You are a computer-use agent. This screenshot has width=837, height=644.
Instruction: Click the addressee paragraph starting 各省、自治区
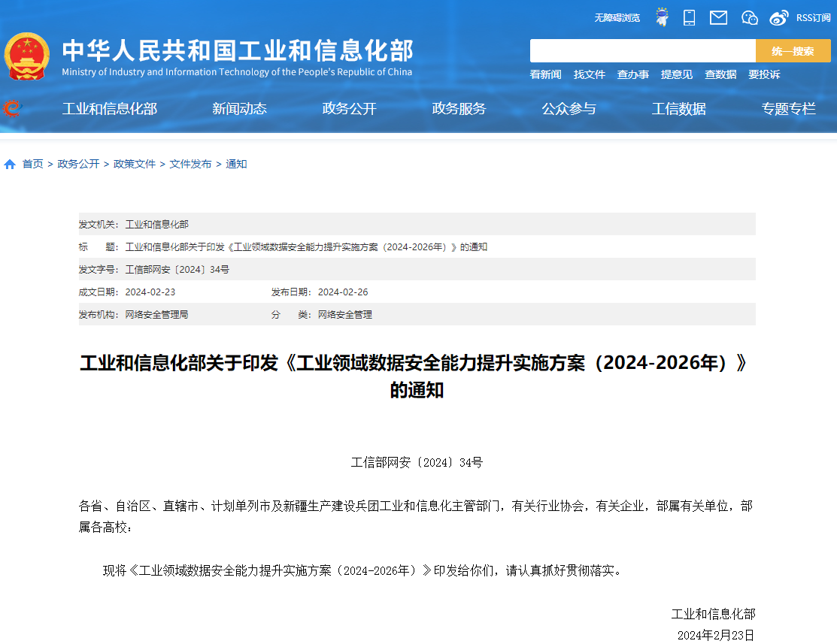[416, 516]
